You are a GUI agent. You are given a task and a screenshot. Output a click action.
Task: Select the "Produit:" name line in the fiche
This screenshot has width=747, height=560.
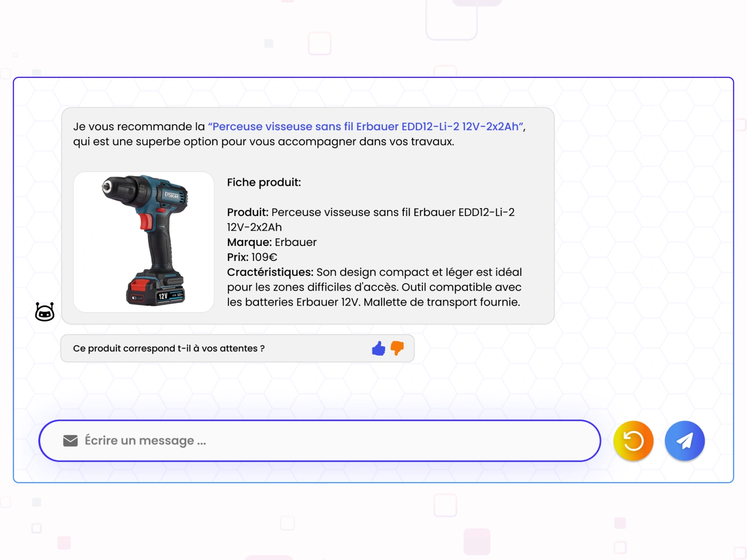(371, 220)
